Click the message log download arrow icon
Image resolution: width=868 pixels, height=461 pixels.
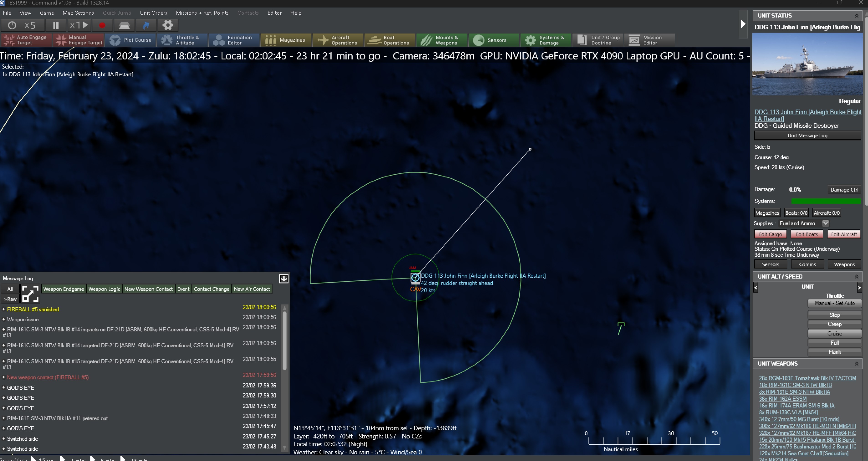click(284, 278)
